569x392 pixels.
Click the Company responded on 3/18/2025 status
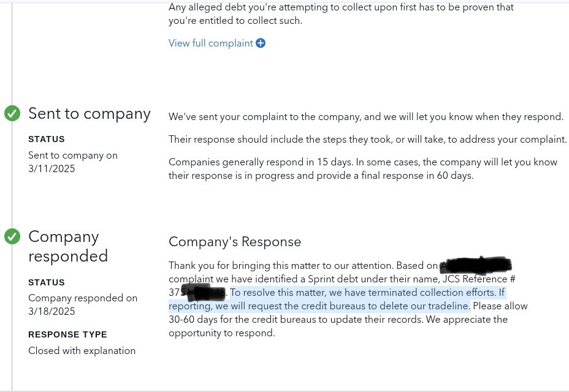tap(83, 304)
